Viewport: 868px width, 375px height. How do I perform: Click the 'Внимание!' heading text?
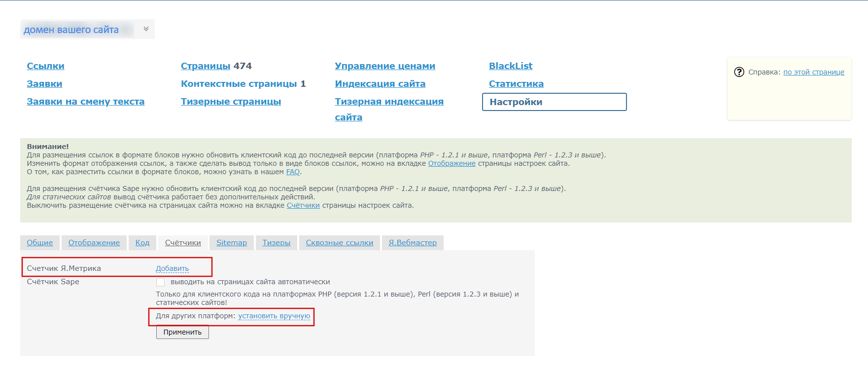click(48, 147)
